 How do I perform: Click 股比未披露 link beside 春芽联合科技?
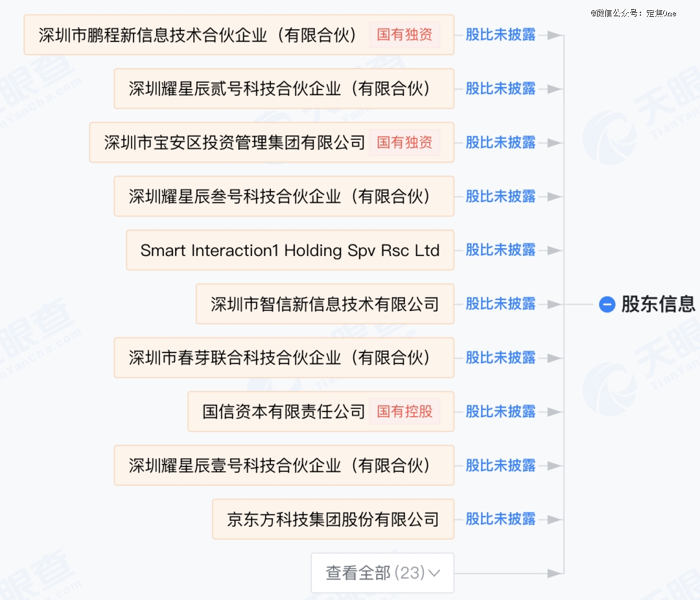pos(500,358)
